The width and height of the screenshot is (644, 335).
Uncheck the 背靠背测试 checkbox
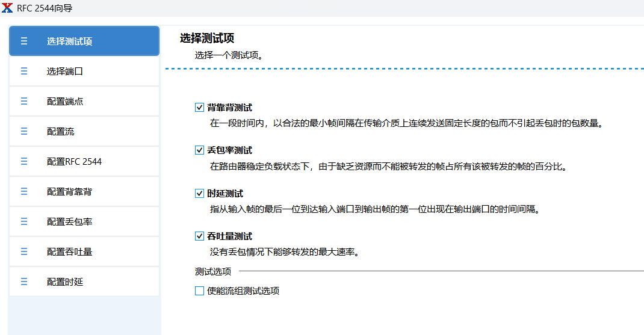click(x=199, y=108)
